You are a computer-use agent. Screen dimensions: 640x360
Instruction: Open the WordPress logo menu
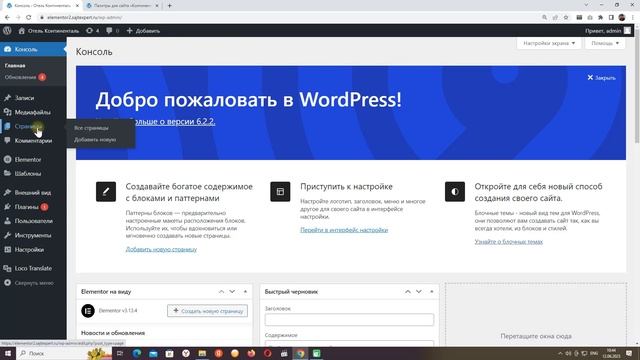click(x=7, y=31)
